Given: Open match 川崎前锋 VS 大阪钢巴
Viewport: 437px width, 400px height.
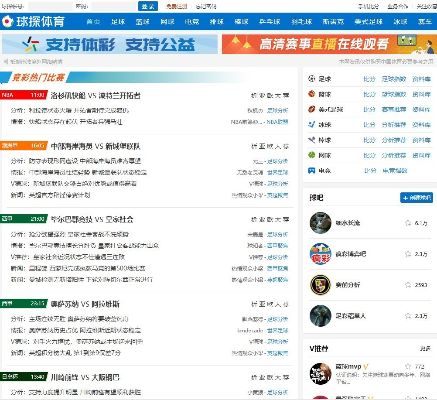Looking at the screenshot, I should (85, 377).
